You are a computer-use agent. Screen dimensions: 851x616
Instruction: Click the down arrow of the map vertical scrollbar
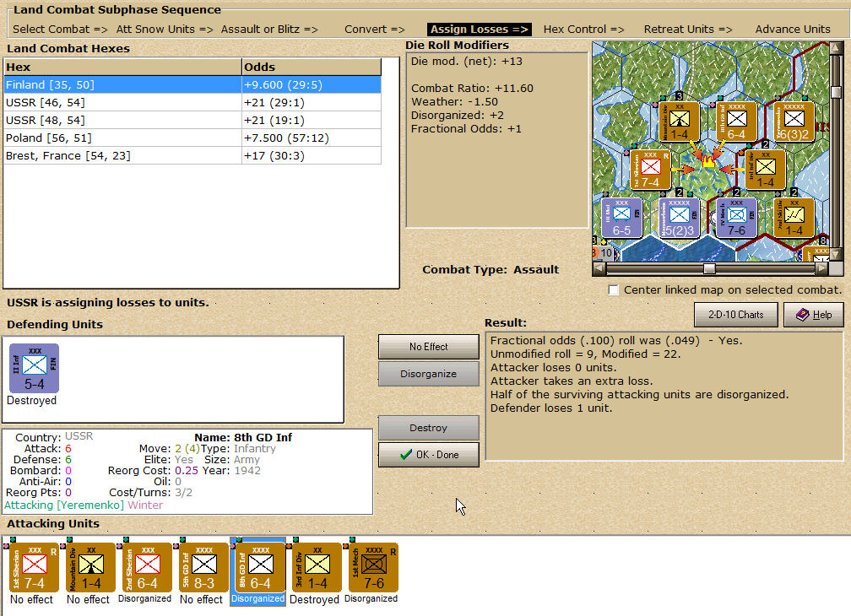[x=837, y=255]
